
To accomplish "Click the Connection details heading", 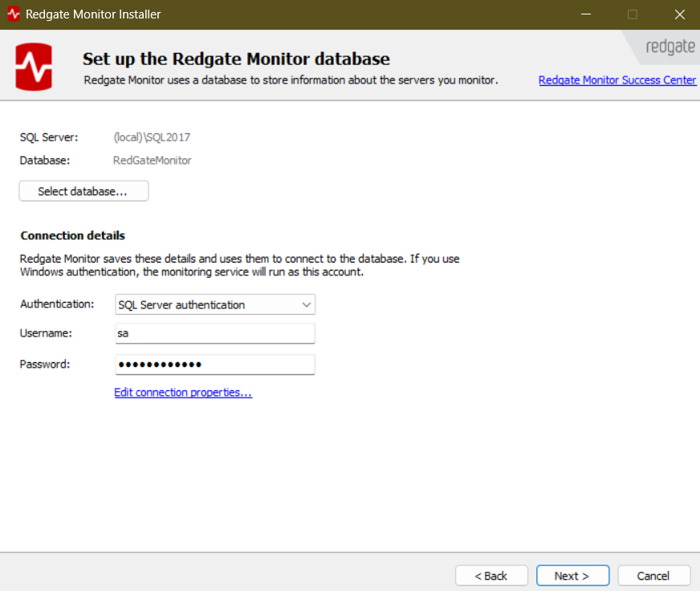I will click(73, 235).
